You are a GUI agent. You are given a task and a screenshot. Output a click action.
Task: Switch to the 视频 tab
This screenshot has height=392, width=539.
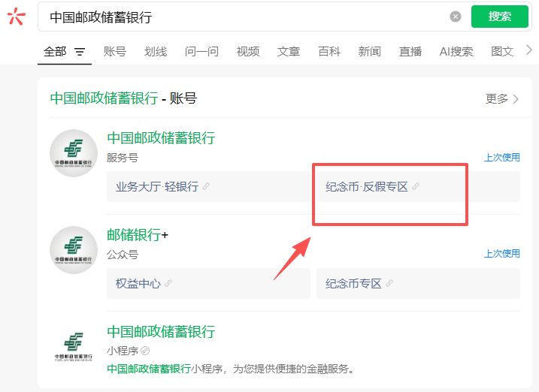(x=248, y=52)
